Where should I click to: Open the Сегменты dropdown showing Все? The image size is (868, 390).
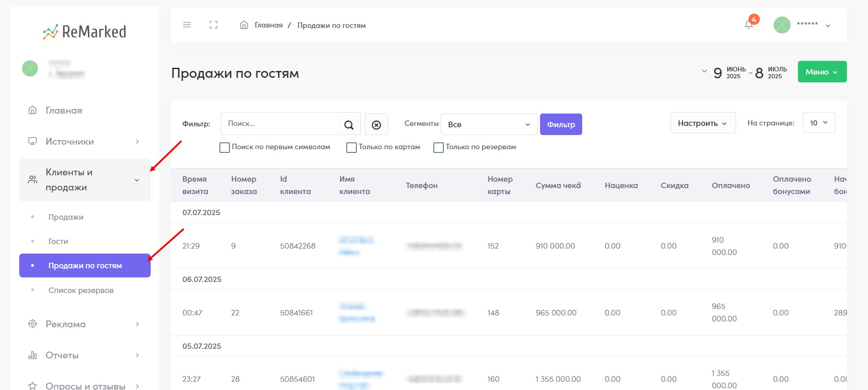[x=489, y=125]
